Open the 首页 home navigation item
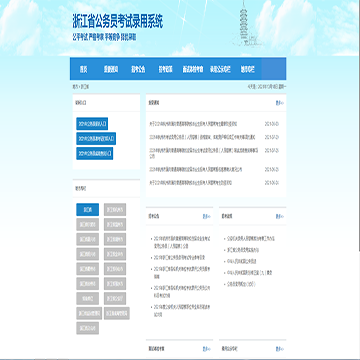The image size is (360, 360). 83,70
